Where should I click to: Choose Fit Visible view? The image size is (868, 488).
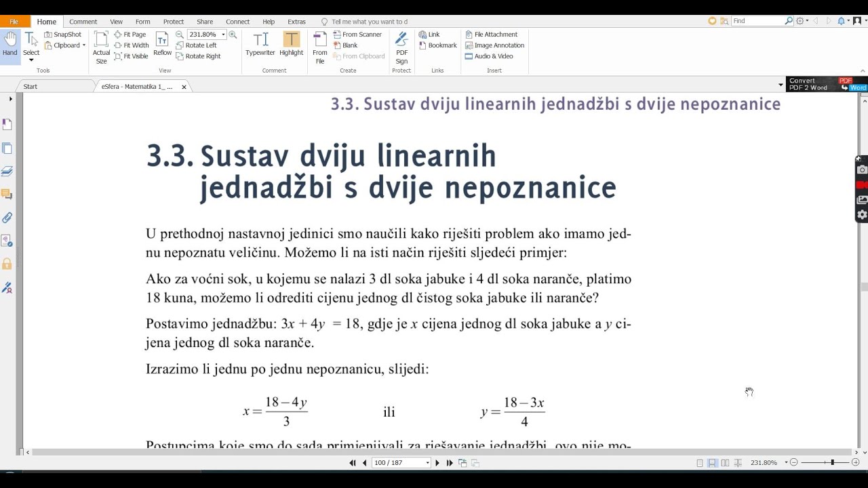[x=132, y=56]
